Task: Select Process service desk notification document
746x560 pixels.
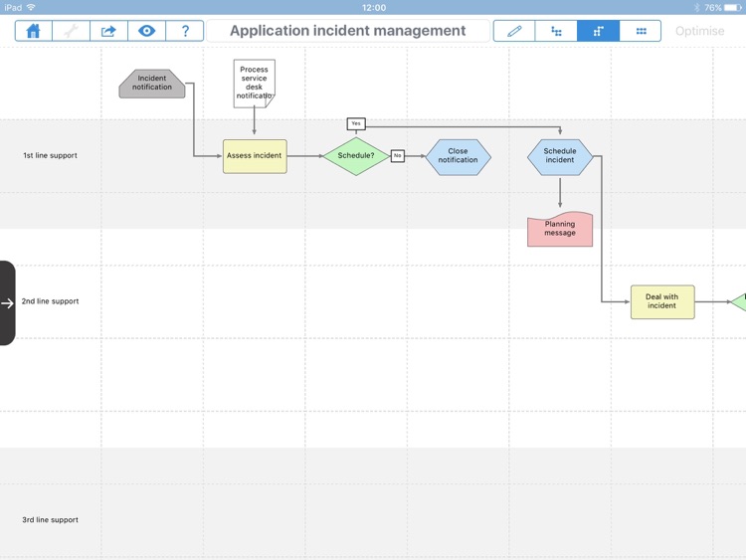Action: tap(254, 84)
